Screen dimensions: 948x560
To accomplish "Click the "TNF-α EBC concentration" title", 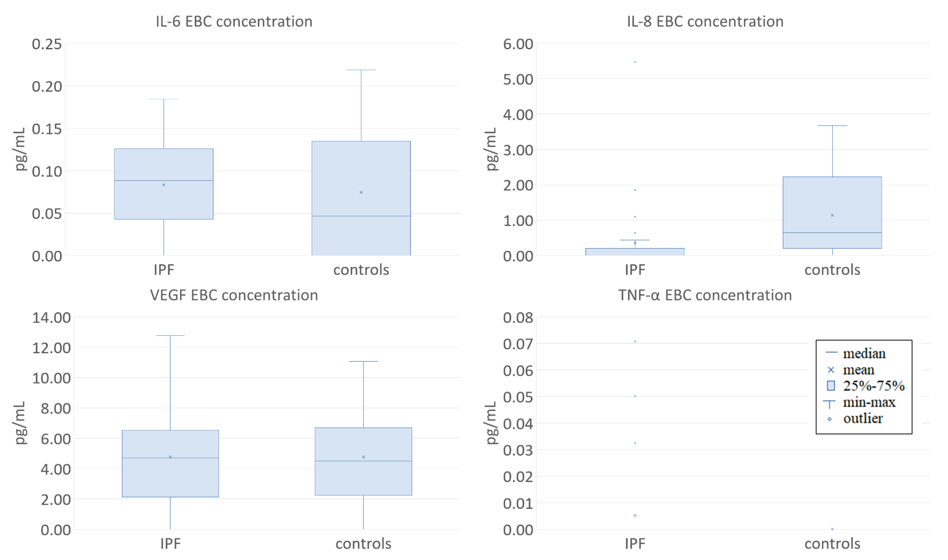I will [x=705, y=295].
